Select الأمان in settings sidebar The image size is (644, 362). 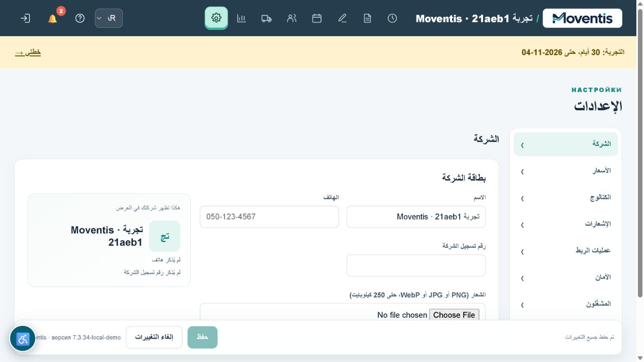click(566, 277)
